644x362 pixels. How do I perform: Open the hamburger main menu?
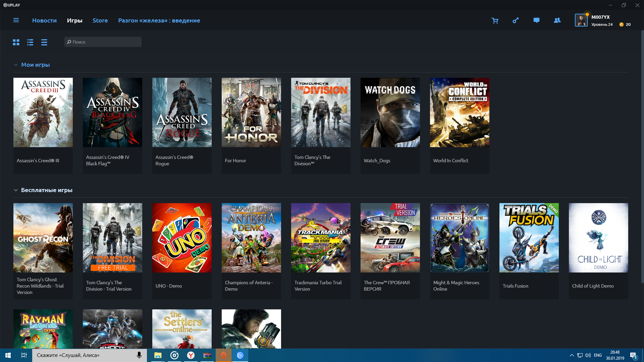tap(16, 20)
